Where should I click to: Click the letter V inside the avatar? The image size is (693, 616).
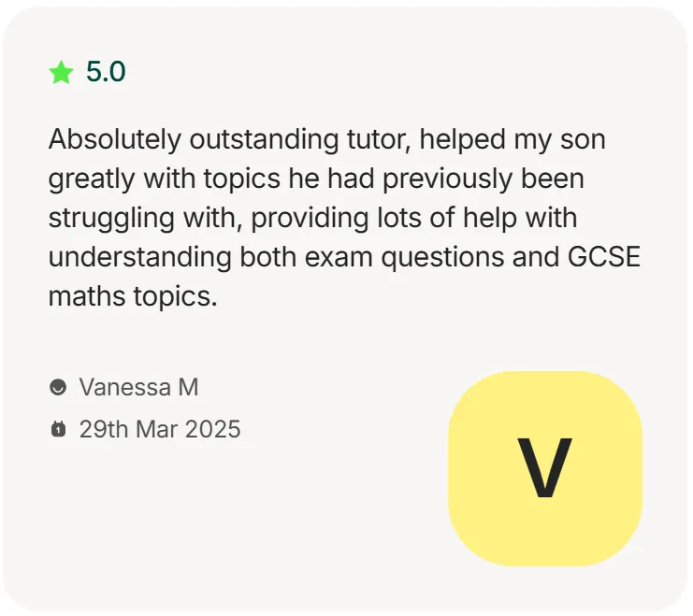point(545,467)
